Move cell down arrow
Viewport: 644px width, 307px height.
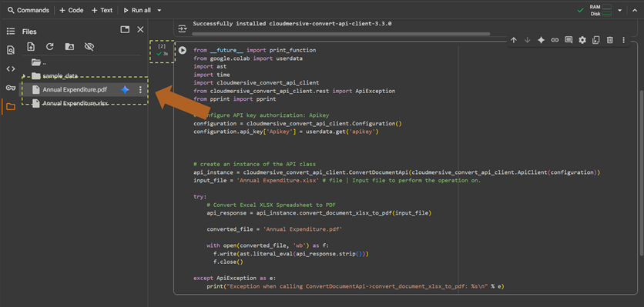[x=528, y=40]
